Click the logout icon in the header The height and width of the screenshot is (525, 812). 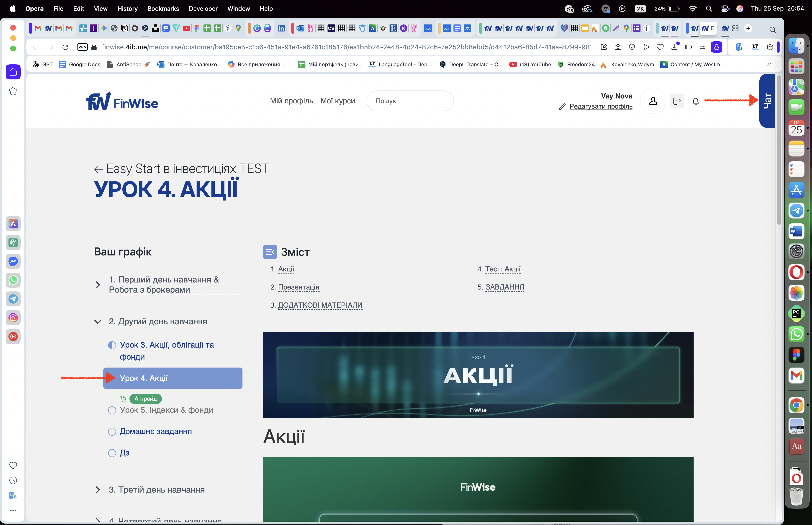pos(677,101)
